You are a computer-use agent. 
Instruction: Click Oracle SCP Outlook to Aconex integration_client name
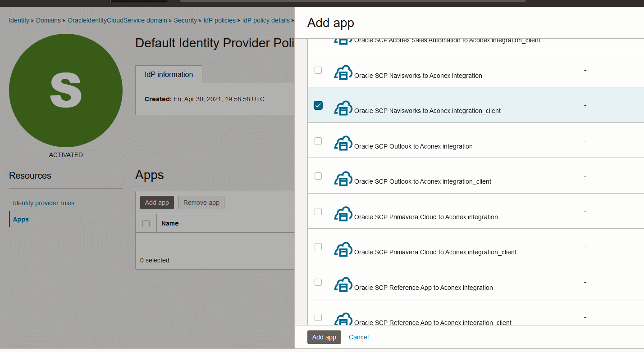click(423, 181)
